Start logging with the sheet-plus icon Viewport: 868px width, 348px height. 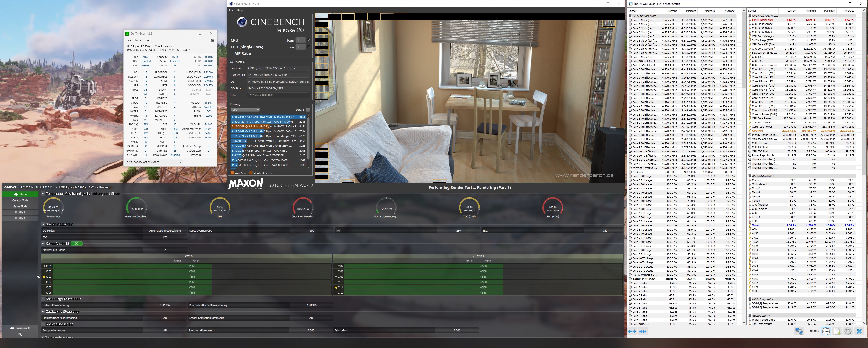(837, 331)
